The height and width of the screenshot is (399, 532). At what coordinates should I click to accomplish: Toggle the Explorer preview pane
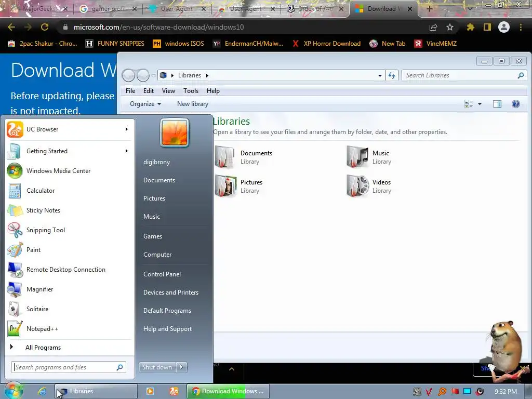click(x=497, y=104)
